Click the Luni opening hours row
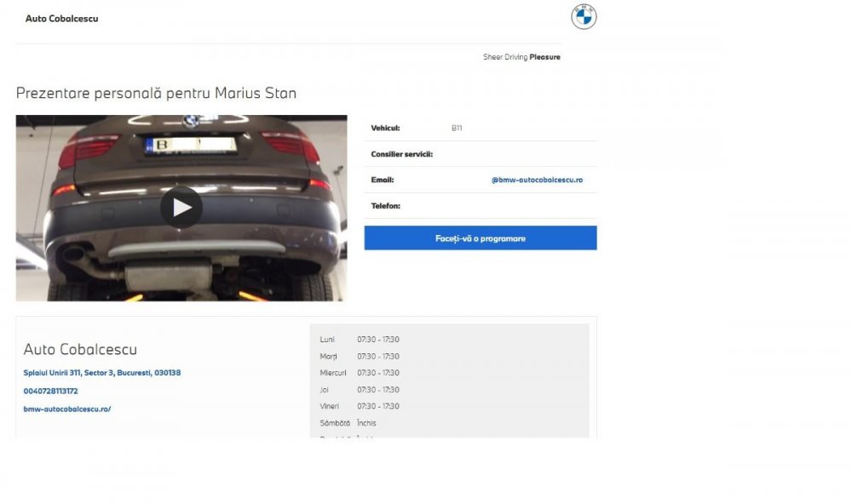852x504 pixels. point(360,340)
